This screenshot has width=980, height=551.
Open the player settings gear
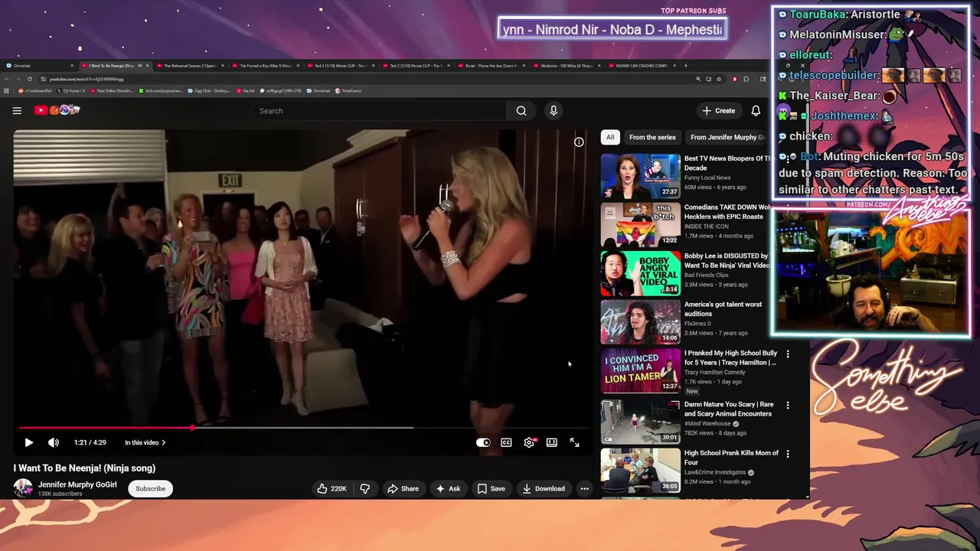[x=529, y=442]
